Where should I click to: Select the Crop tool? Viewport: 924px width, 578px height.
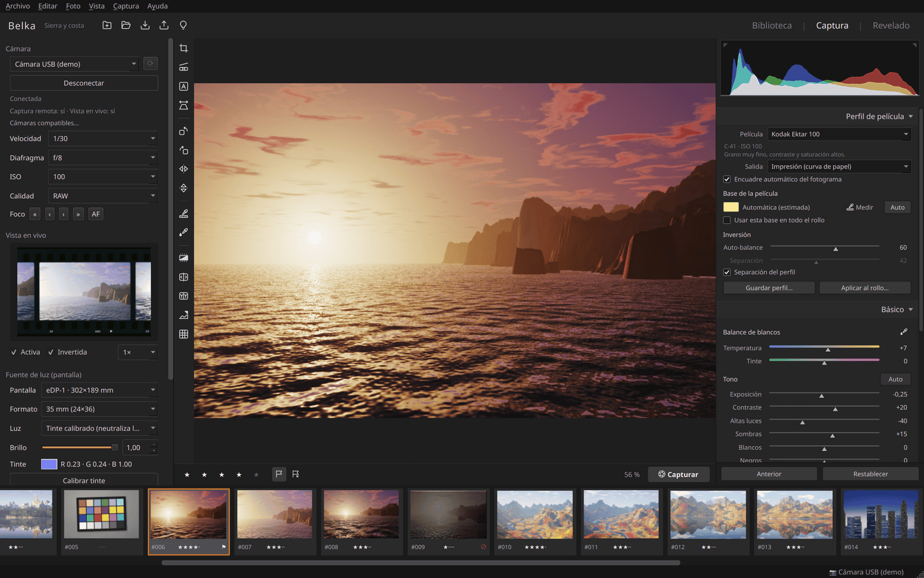[184, 49]
